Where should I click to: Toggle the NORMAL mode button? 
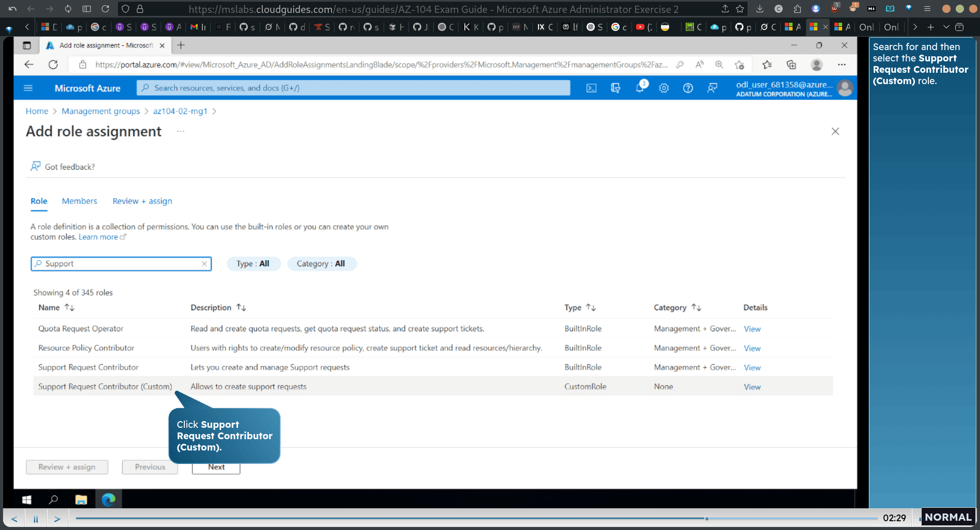pos(948,517)
